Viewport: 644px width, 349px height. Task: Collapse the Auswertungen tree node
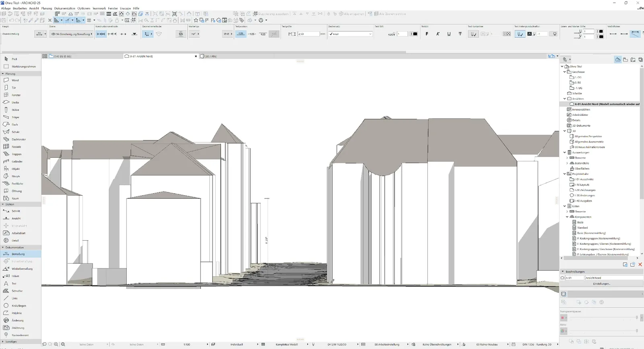[x=564, y=153]
